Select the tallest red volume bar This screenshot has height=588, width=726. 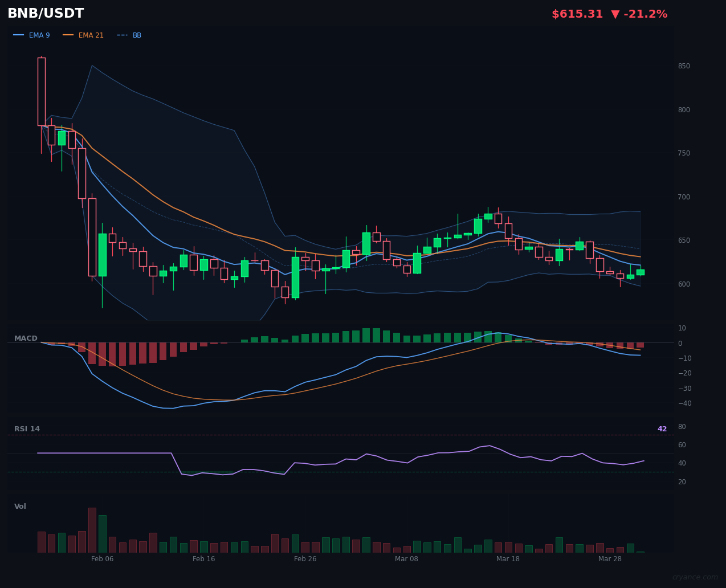(x=92, y=530)
